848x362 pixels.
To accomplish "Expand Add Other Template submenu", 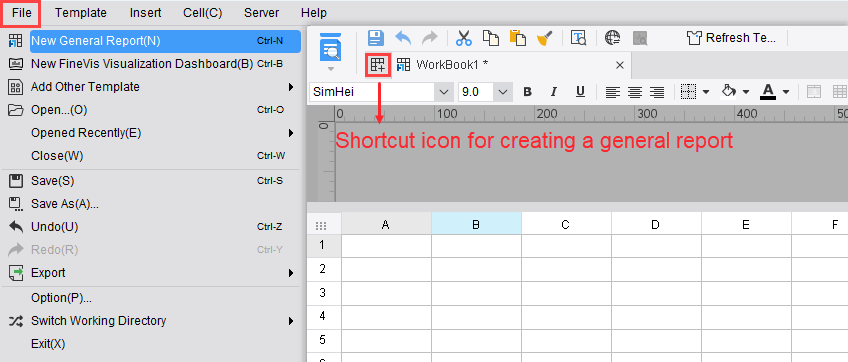I will pyautogui.click(x=151, y=87).
